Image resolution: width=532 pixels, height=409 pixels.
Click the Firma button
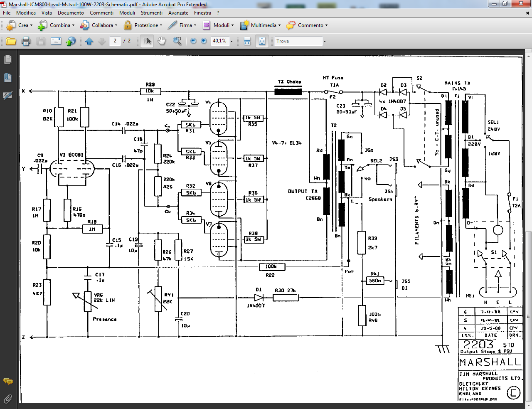[182, 25]
